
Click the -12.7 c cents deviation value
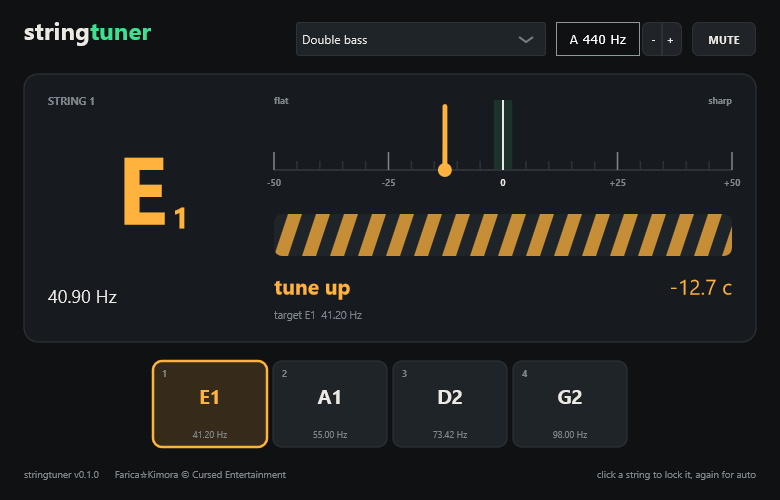coord(701,288)
